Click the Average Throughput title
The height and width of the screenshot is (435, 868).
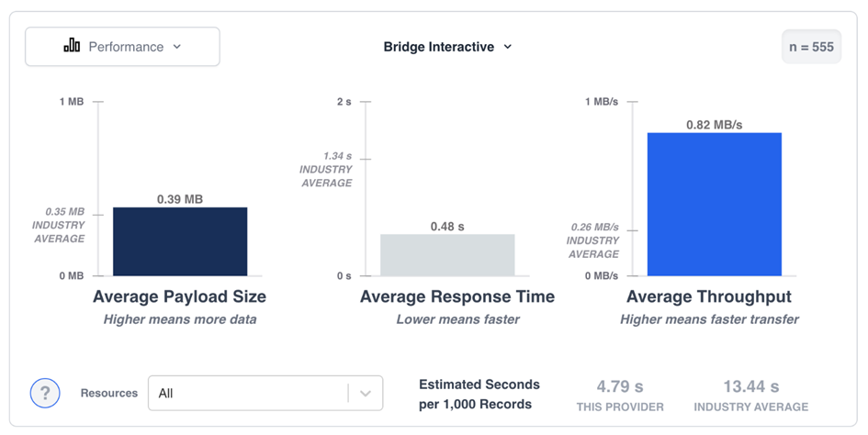click(x=709, y=296)
